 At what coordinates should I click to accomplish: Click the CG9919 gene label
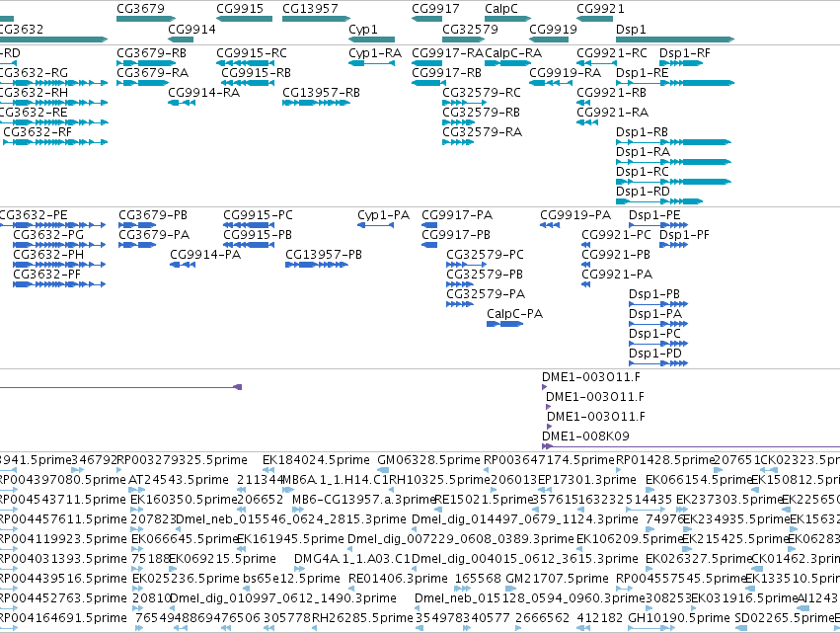tap(553, 29)
